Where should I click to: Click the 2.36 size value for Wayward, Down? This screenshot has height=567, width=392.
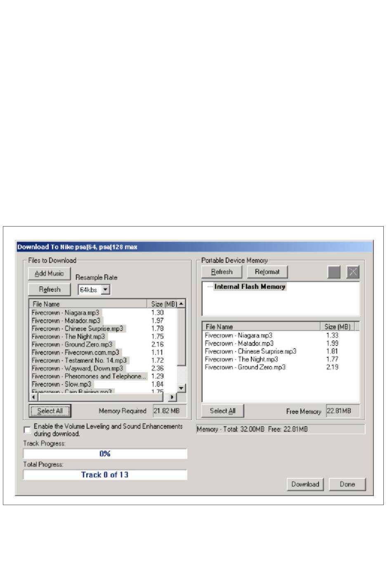158,368
